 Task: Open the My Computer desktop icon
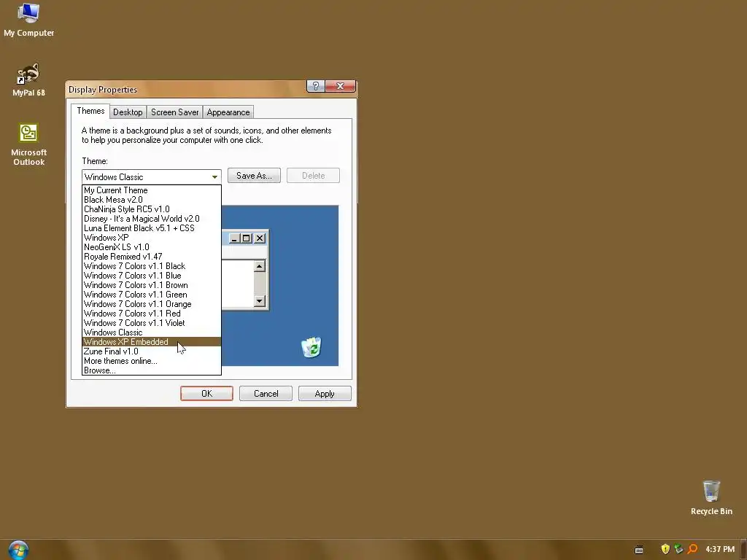(28, 20)
